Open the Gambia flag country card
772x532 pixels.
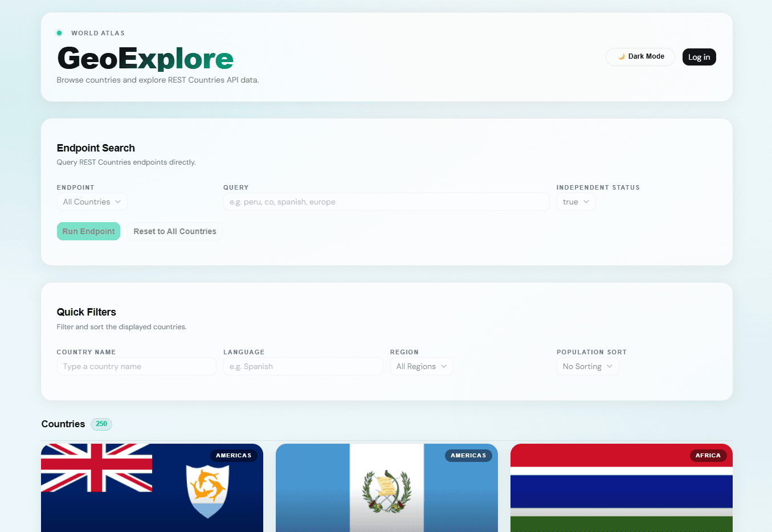[x=622, y=488]
